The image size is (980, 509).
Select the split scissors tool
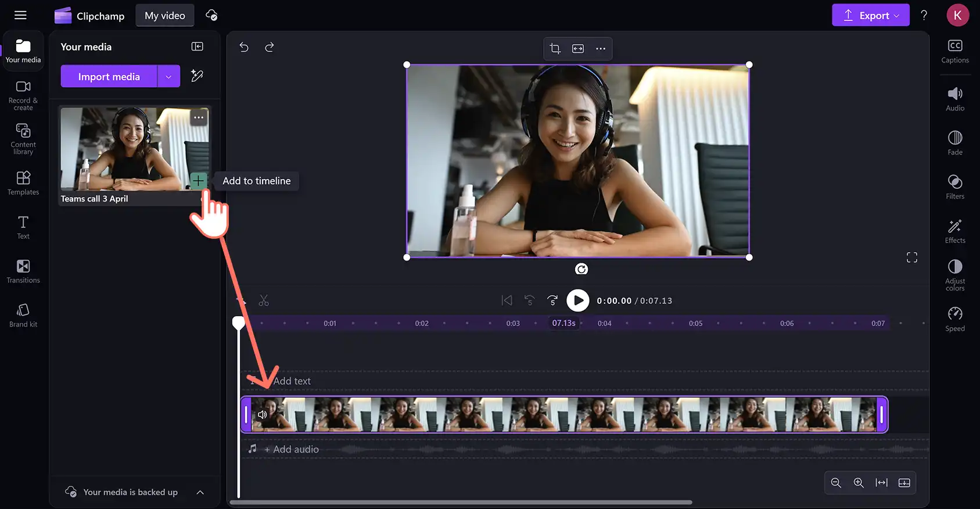point(264,300)
